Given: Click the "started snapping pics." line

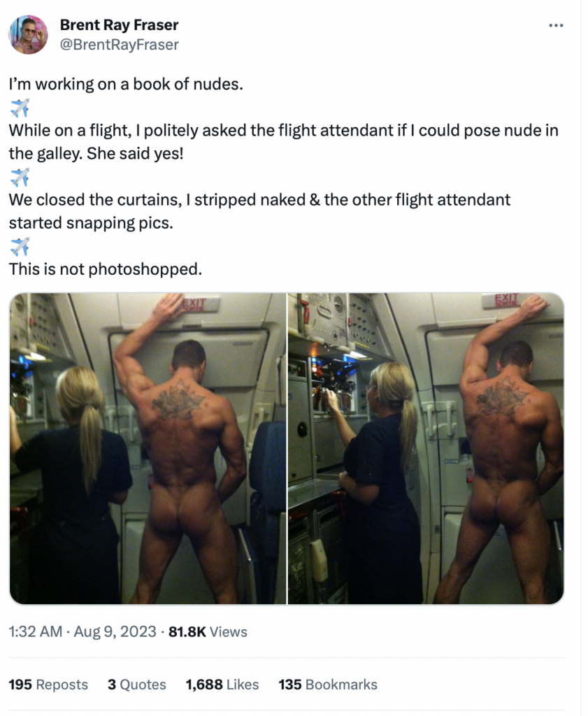Looking at the screenshot, I should coord(91,223).
